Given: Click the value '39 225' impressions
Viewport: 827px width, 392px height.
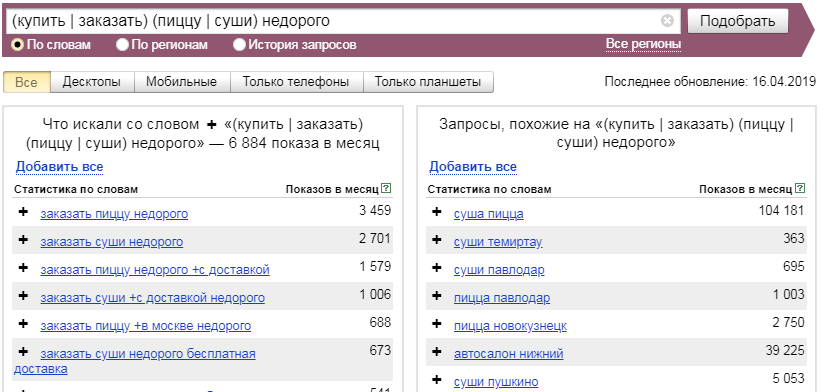Looking at the screenshot, I should coord(785,350).
